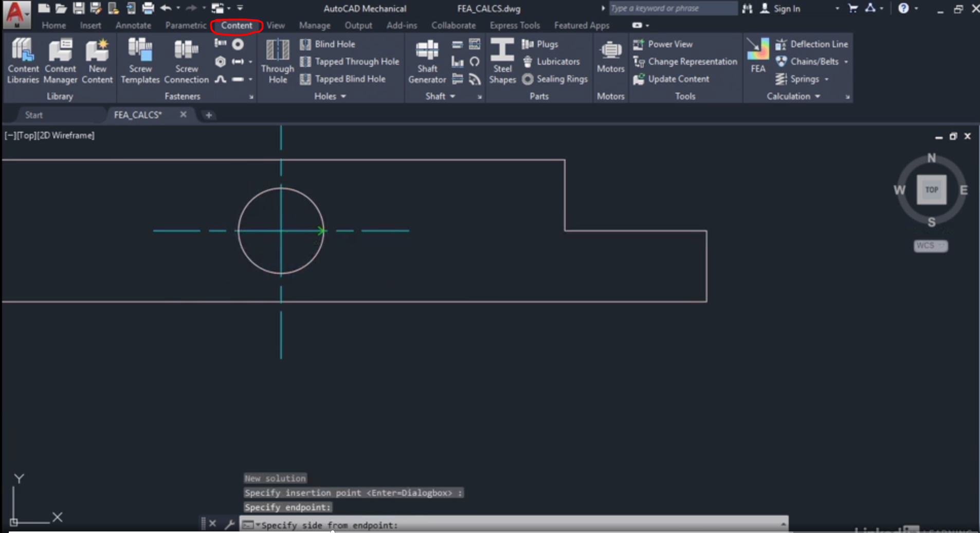The image size is (980, 533).
Task: Open the Help menu icon
Action: click(903, 8)
